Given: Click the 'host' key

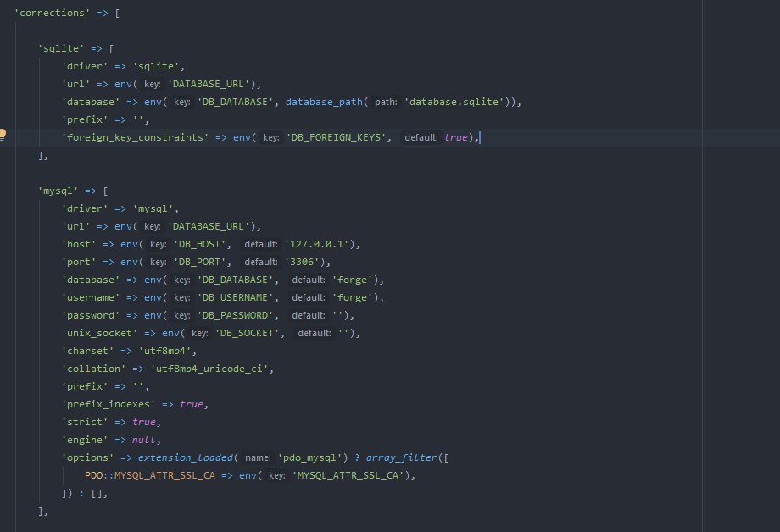Looking at the screenshot, I should tap(79, 244).
